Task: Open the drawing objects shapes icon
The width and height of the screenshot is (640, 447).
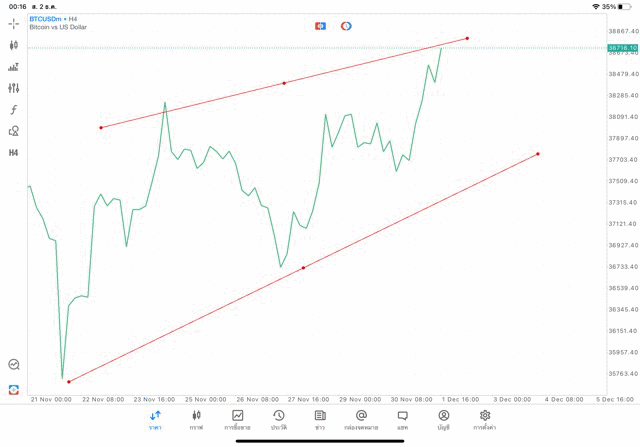Action: point(14,131)
